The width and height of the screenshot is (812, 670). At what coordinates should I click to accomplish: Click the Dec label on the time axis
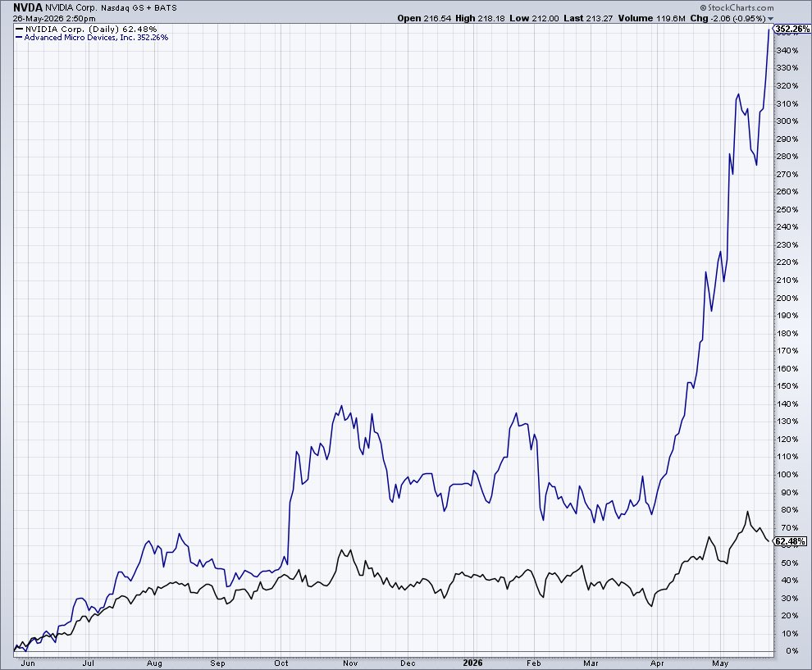coord(408,663)
